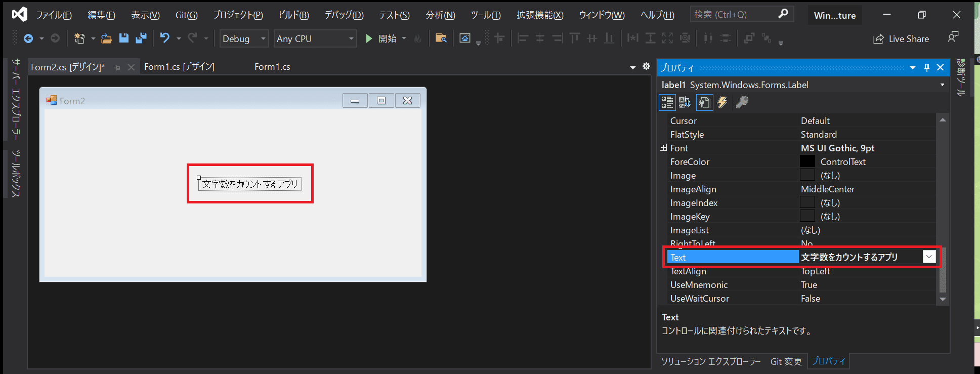Click the toolbar overflow options arrow
Viewport: 980px width, 374px height.
[x=781, y=44]
